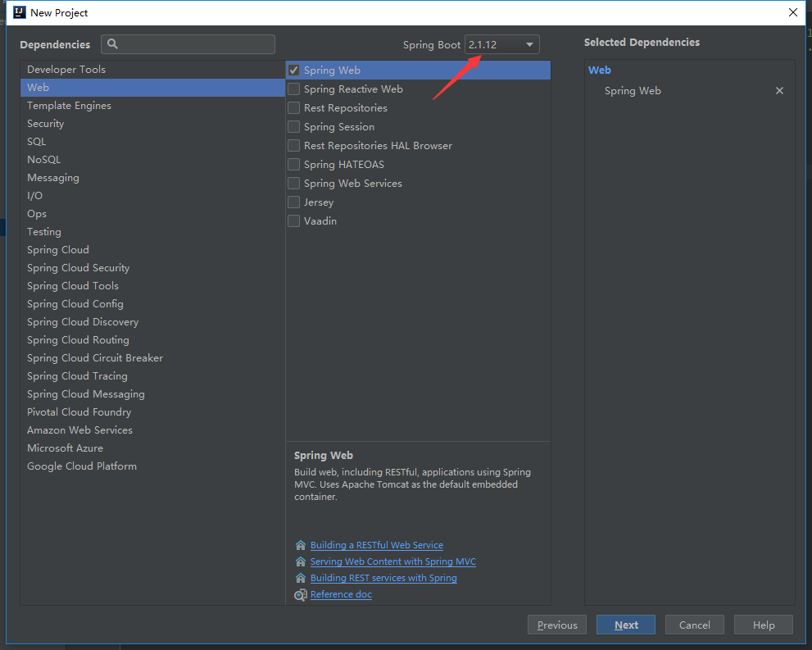812x650 pixels.
Task: Open Help for the wizard
Action: (764, 625)
